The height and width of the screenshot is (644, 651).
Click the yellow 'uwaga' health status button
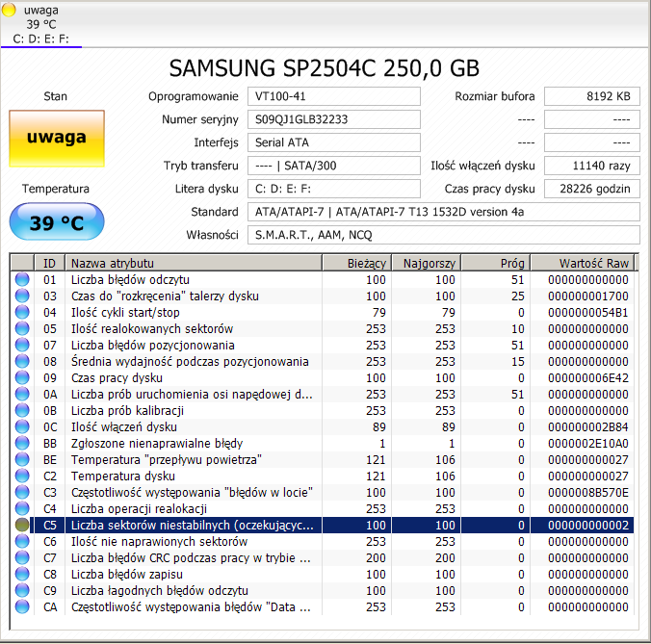pyautogui.click(x=57, y=139)
